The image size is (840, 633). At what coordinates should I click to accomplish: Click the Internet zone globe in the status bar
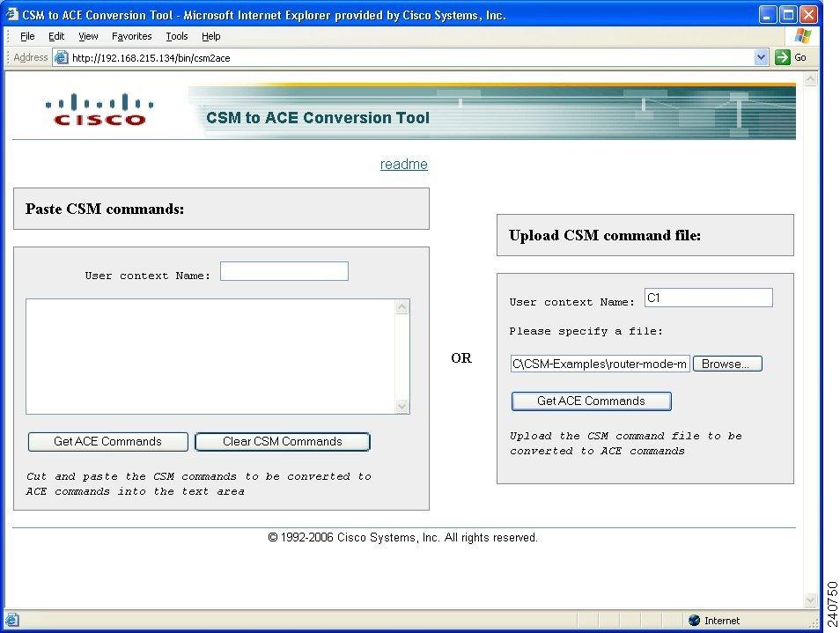(x=695, y=620)
